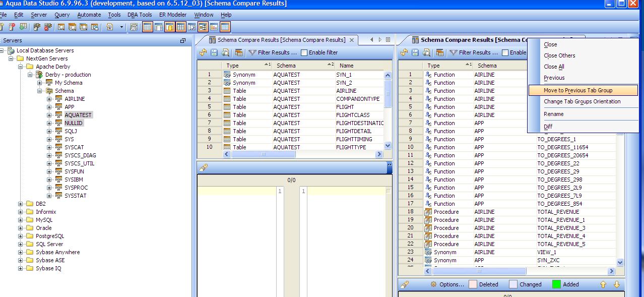The height and width of the screenshot is (297, 644).
Task: Select the AQUATEST schema tree item
Action: (x=78, y=115)
